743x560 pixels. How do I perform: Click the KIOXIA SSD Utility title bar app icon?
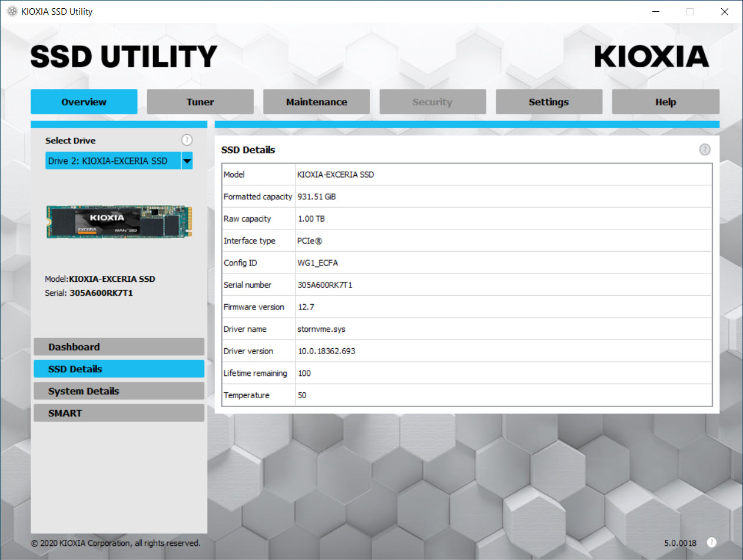[x=12, y=11]
